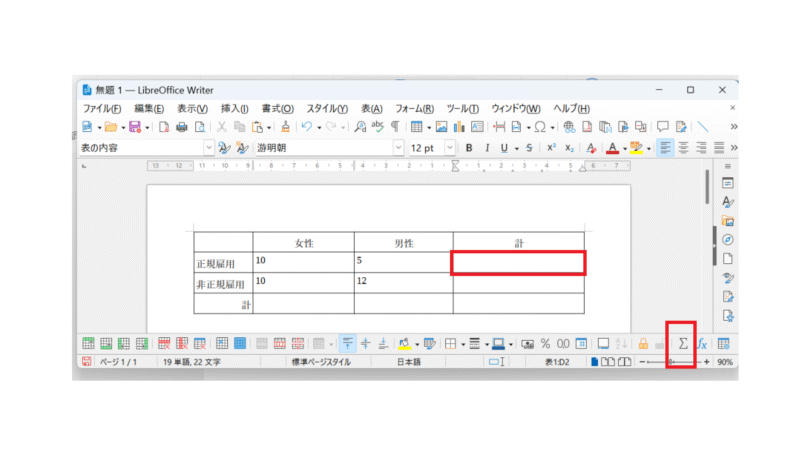The height and width of the screenshot is (450, 800).
Task: Click the Insert Line drawing icon
Action: 703,127
